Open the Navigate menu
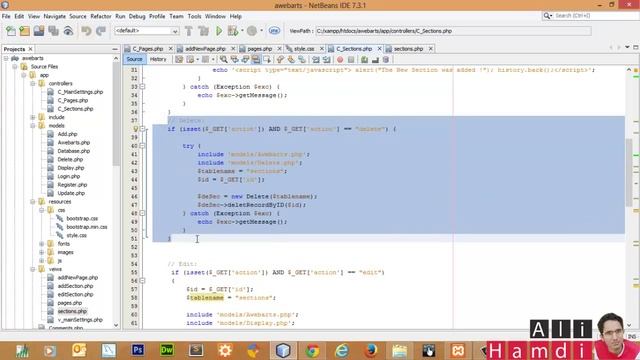This screenshot has width=640, height=360. (55, 16)
